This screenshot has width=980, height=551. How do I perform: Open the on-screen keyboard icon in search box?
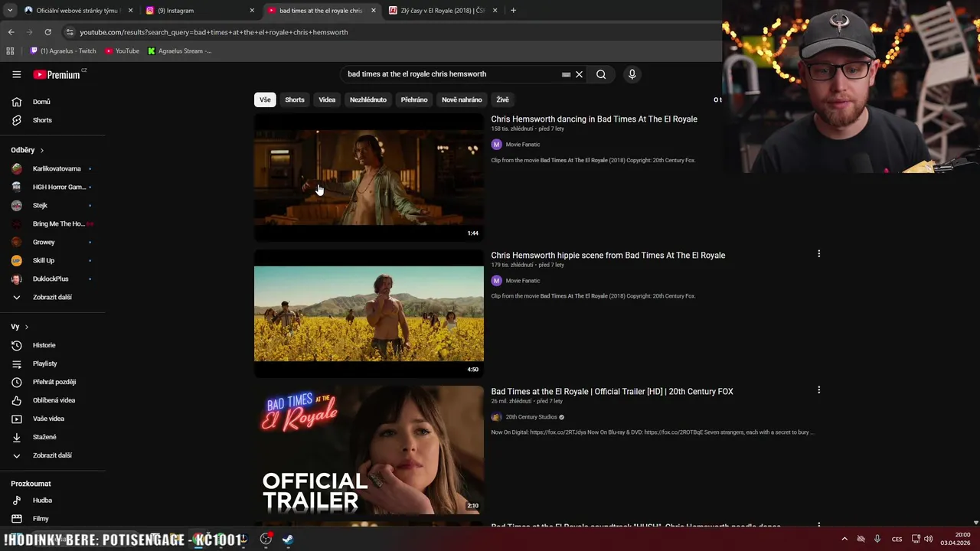pyautogui.click(x=567, y=74)
